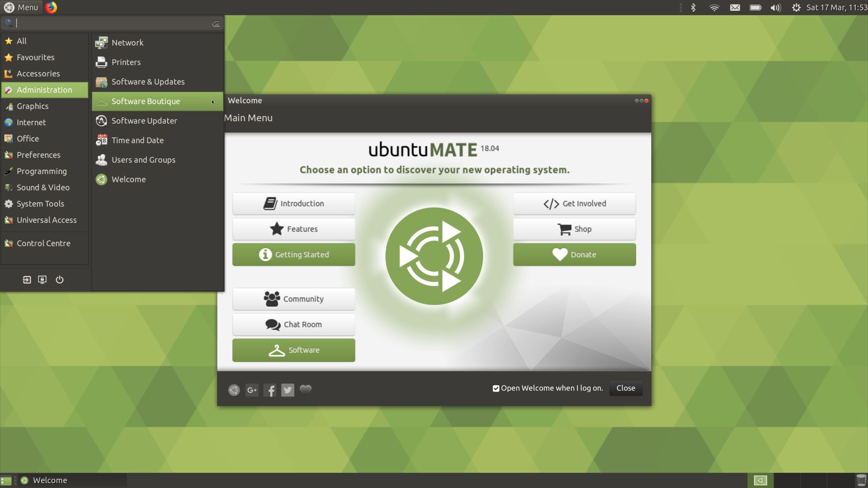Select the System Tools category
The width and height of the screenshot is (868, 488).
[x=40, y=203]
